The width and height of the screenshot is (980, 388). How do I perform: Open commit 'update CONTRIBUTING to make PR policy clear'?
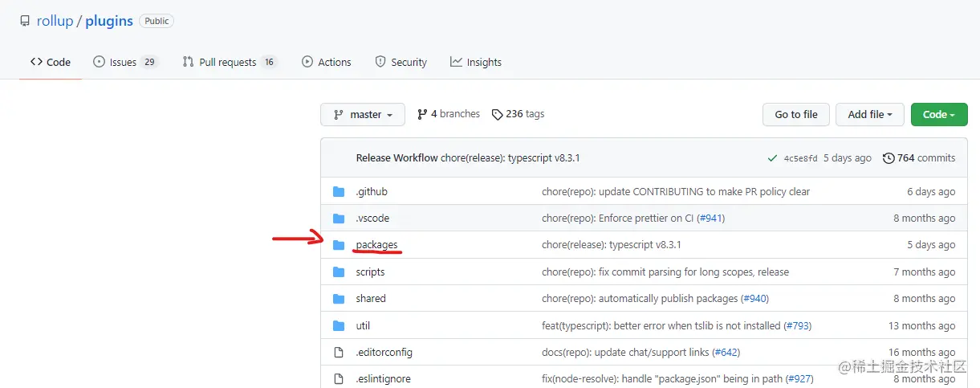[x=676, y=192]
